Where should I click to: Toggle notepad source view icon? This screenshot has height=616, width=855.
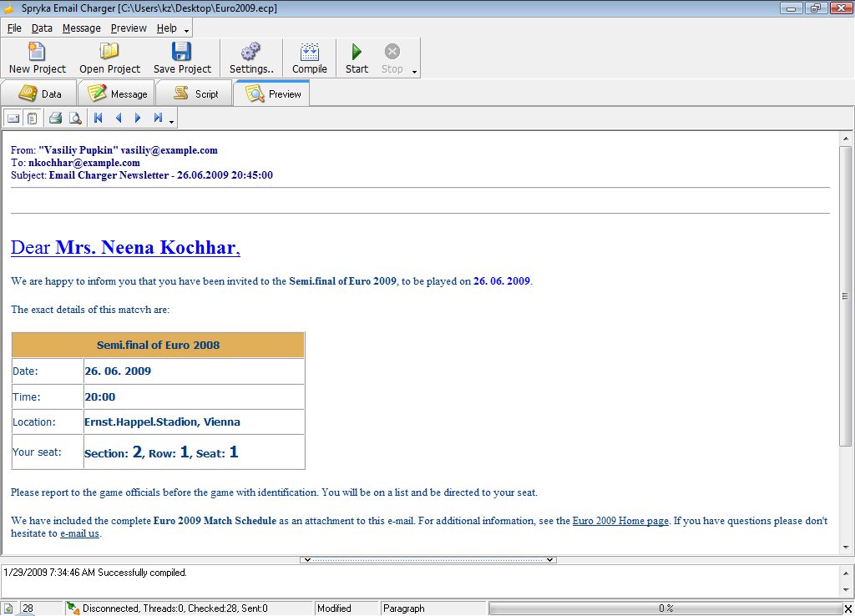coord(33,118)
